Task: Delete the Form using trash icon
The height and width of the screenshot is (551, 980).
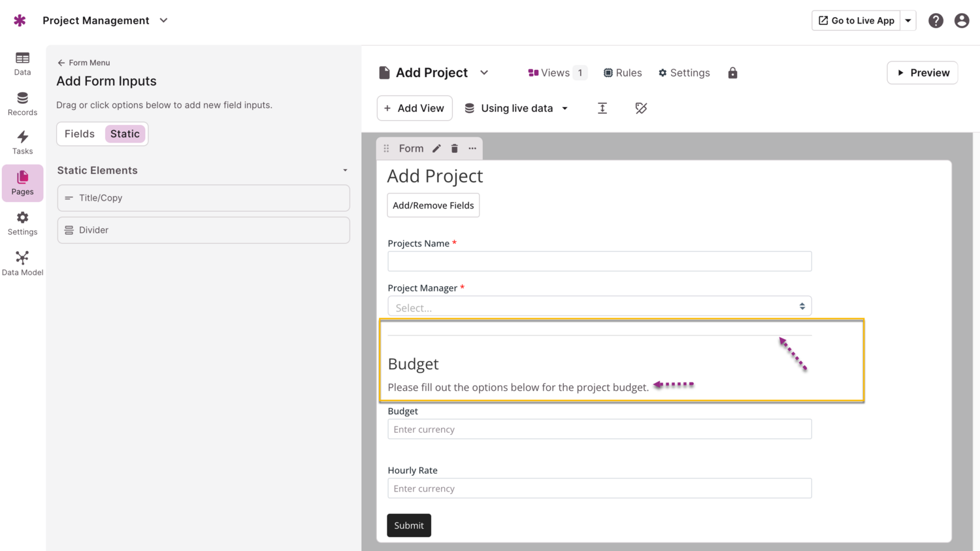Action: pos(455,148)
